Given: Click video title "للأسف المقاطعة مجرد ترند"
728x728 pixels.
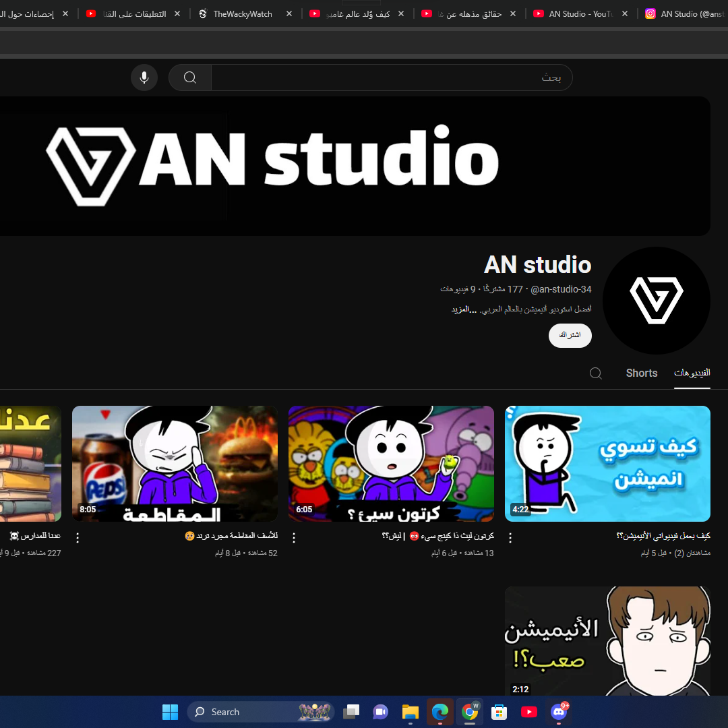Looking at the screenshot, I should 231,536.
